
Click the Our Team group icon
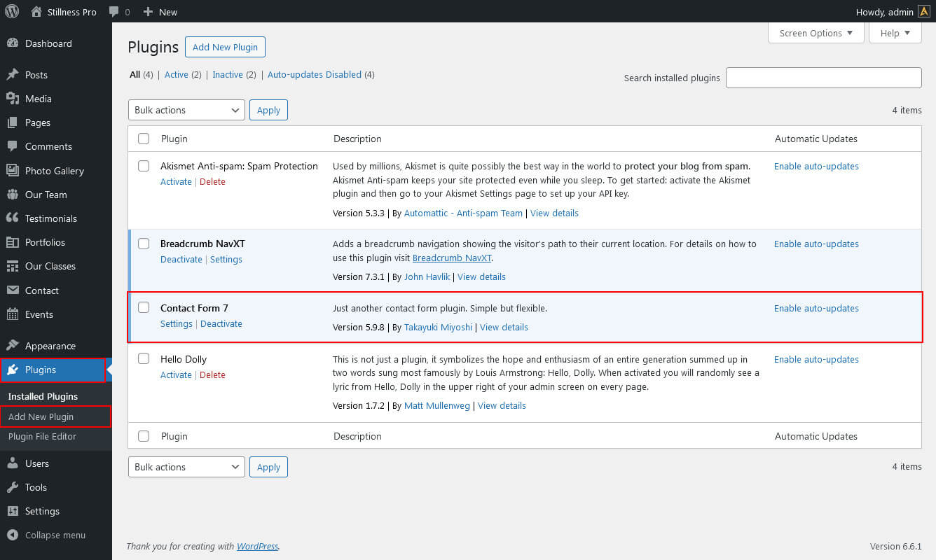click(13, 195)
